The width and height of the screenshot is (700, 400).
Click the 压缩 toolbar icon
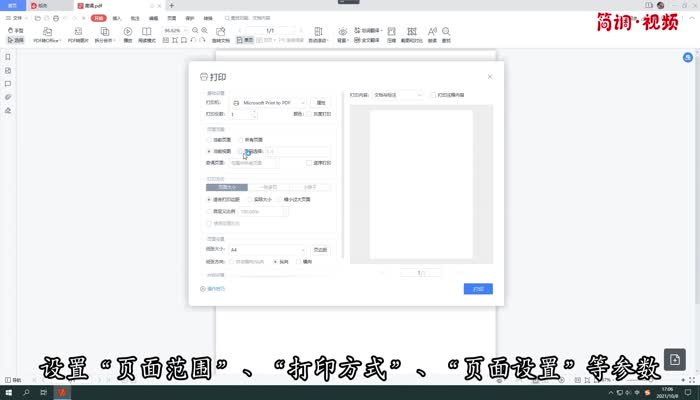[391, 35]
